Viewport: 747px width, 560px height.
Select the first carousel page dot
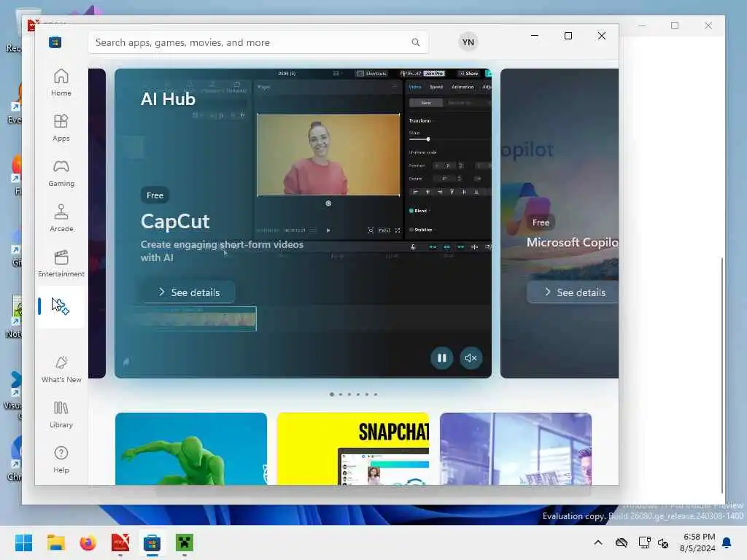(332, 394)
